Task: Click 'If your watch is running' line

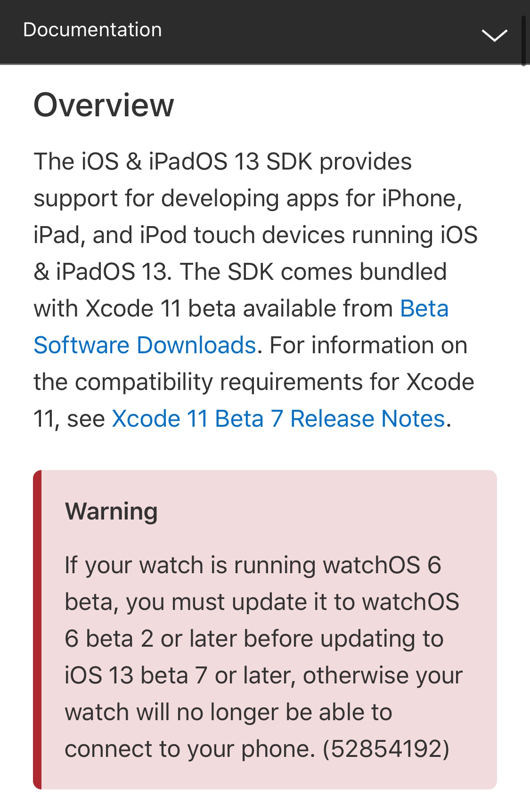Action: coord(253,565)
